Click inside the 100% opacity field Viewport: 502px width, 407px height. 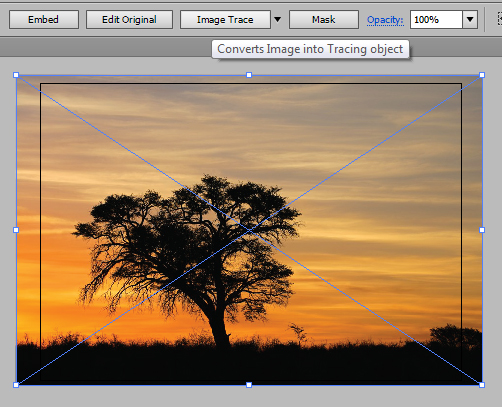tap(436, 20)
